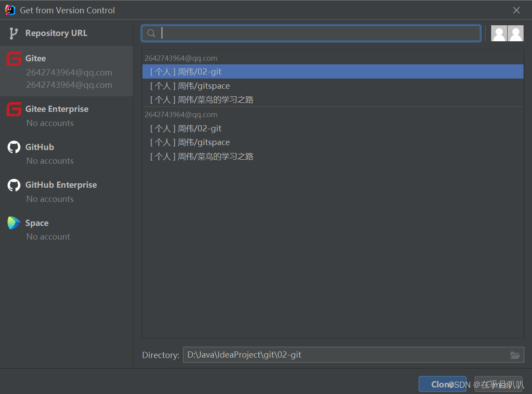
Task: Click No account under Space
Action: pyautogui.click(x=48, y=236)
